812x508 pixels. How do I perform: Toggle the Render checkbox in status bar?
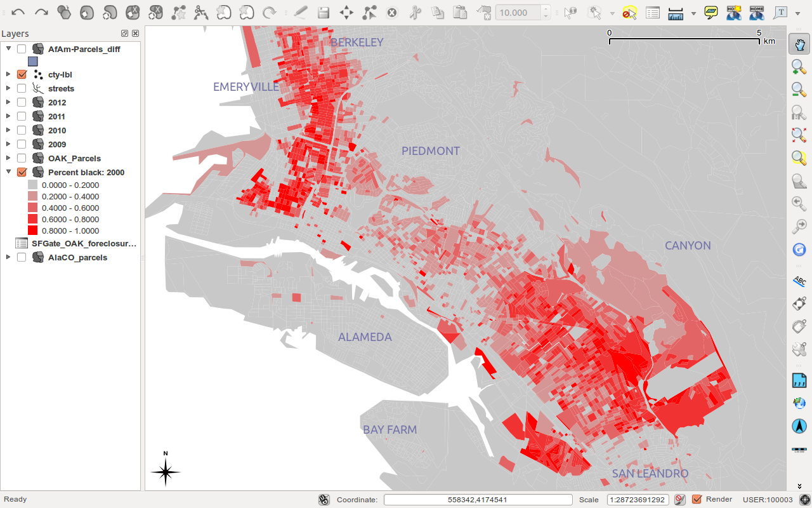click(x=697, y=499)
